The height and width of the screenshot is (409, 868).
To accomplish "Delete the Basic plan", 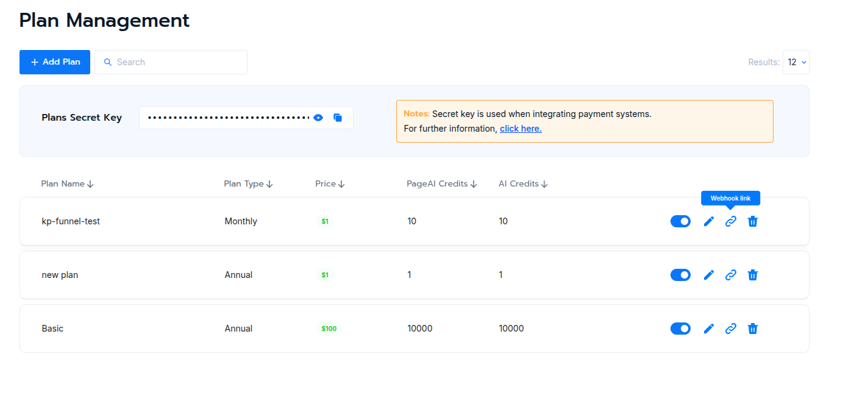I will 753,329.
